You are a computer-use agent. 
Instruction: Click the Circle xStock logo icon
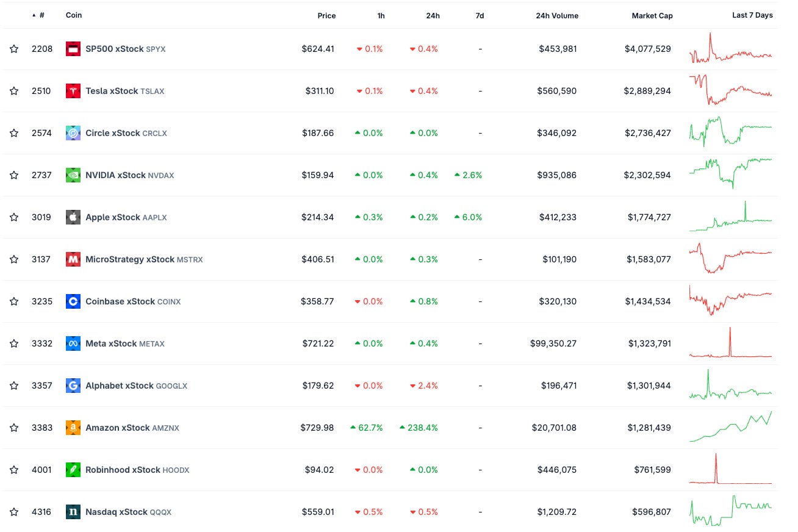coord(73,133)
